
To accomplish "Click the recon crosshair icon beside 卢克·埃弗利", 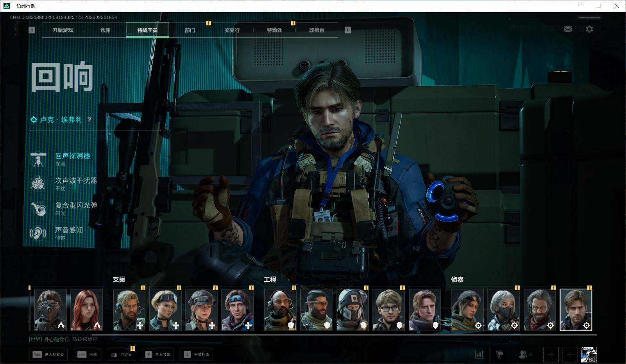I will [34, 120].
